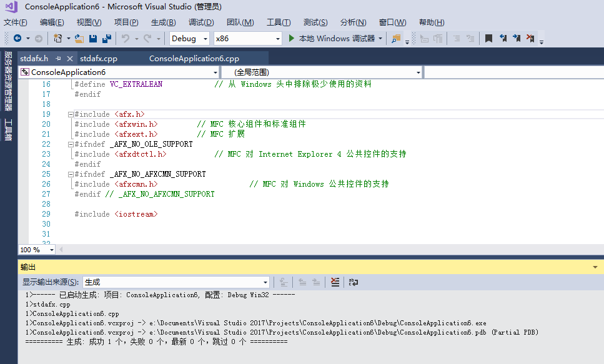Switch to the ConsoleApplication6.cpp tab
This screenshot has width=604, height=364.
point(194,59)
